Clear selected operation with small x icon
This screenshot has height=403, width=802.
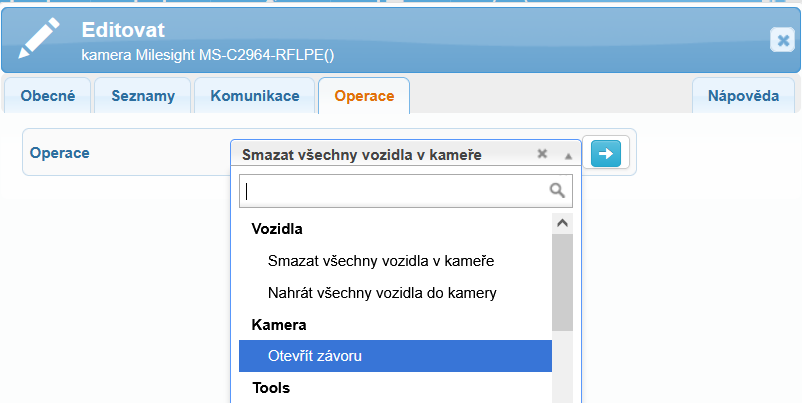point(542,153)
